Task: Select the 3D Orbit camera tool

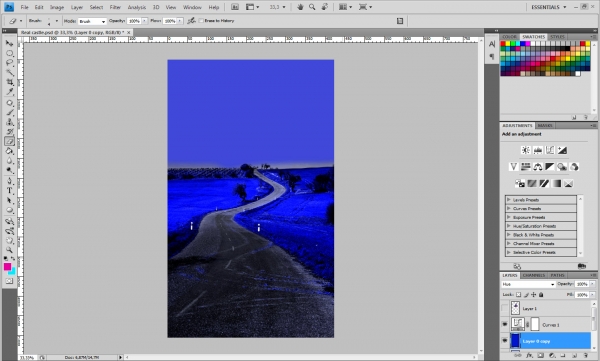Action: pyautogui.click(x=9, y=231)
